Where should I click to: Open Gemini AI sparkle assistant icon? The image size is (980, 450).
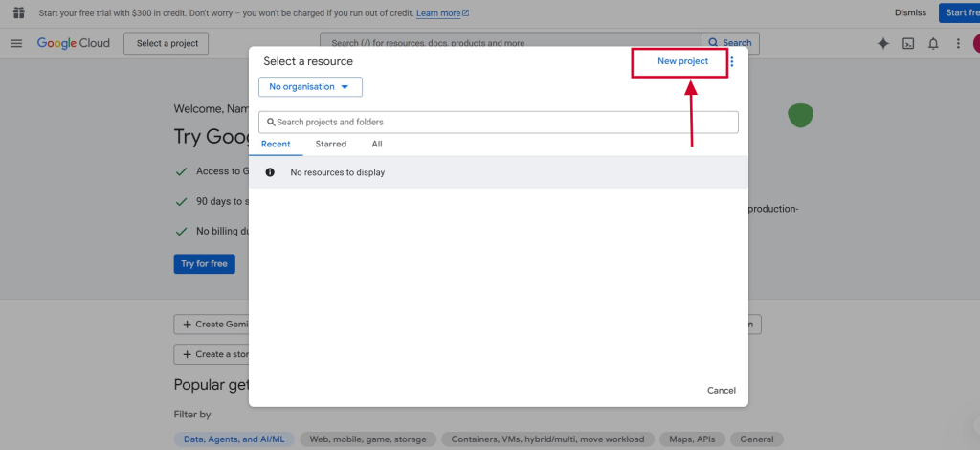click(x=882, y=43)
